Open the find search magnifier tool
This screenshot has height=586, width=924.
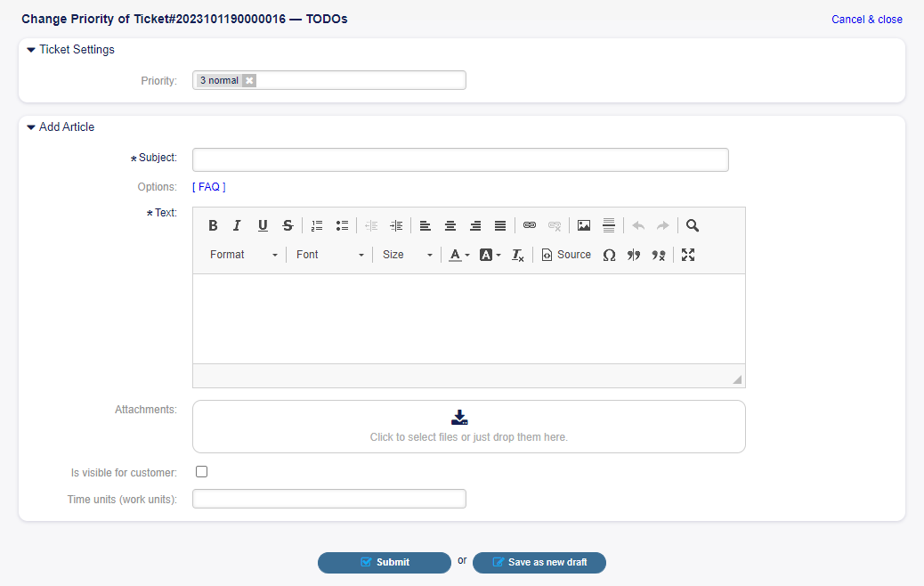click(x=693, y=225)
